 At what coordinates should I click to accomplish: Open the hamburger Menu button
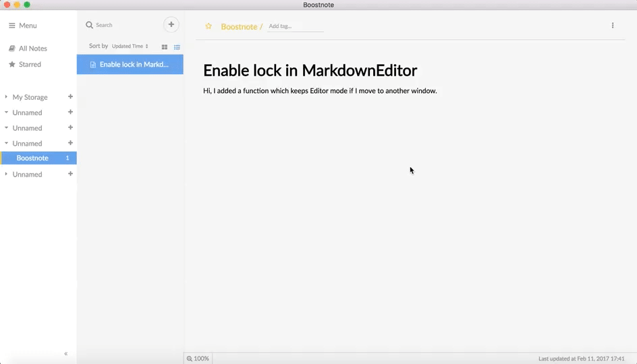click(23, 26)
